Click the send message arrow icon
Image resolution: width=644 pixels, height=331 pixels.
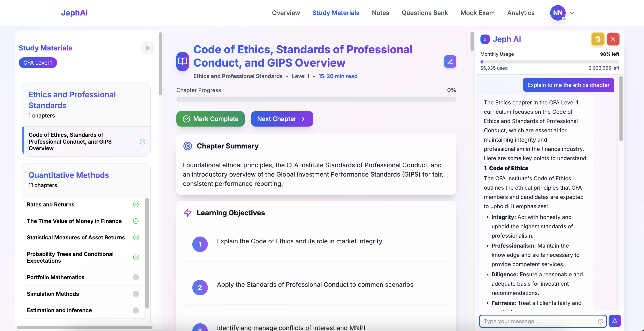tap(615, 321)
